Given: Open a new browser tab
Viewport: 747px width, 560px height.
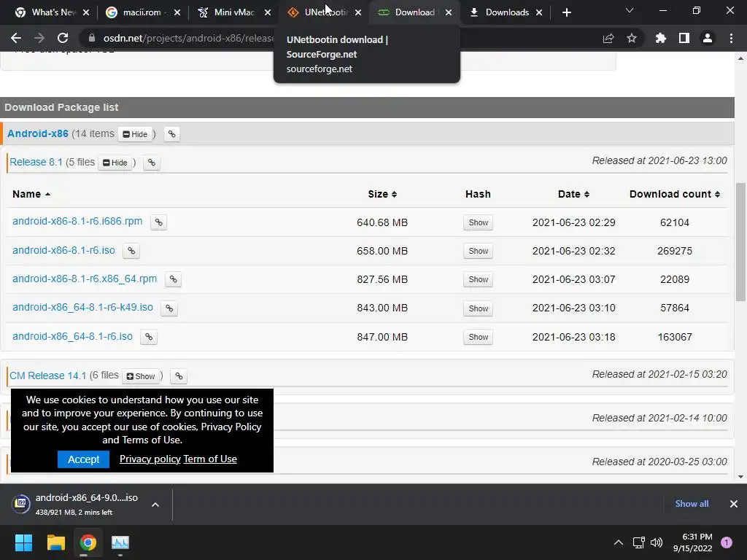Looking at the screenshot, I should click(x=566, y=12).
